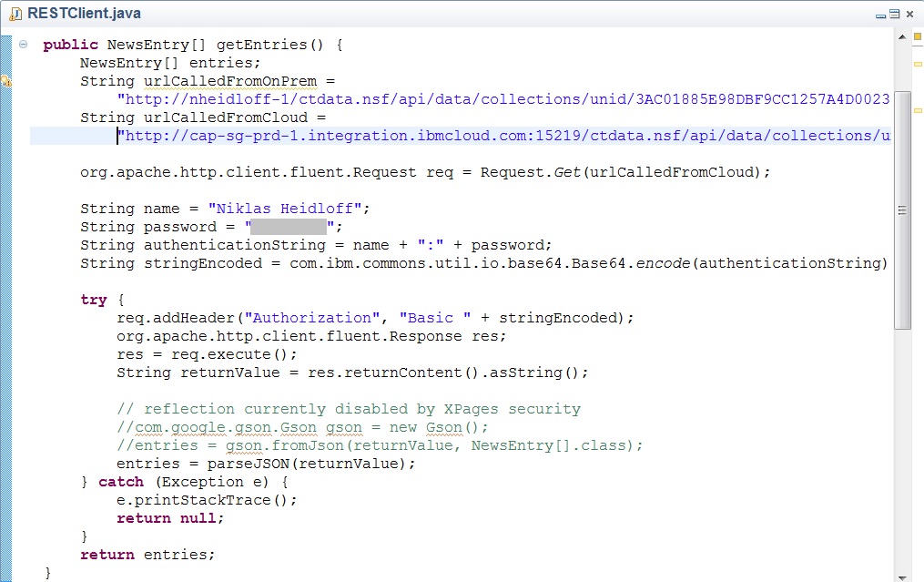Click the redacted password value

click(289, 227)
